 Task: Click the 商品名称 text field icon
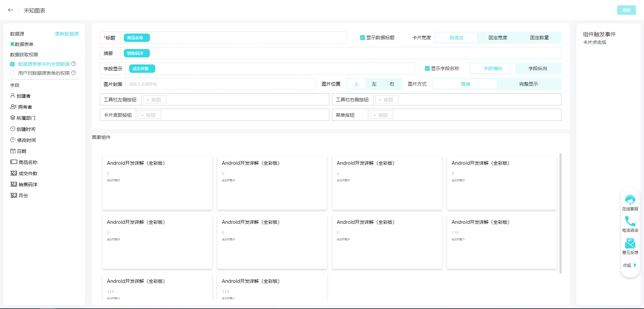[14, 162]
